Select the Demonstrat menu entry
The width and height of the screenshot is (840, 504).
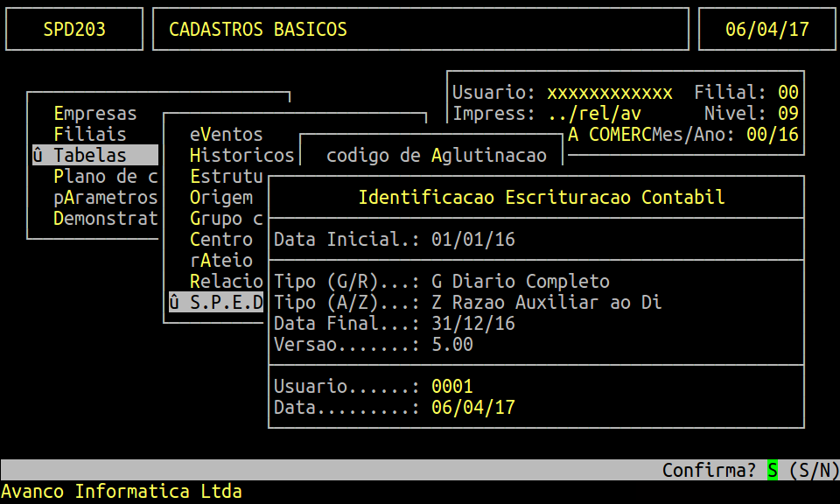105,219
